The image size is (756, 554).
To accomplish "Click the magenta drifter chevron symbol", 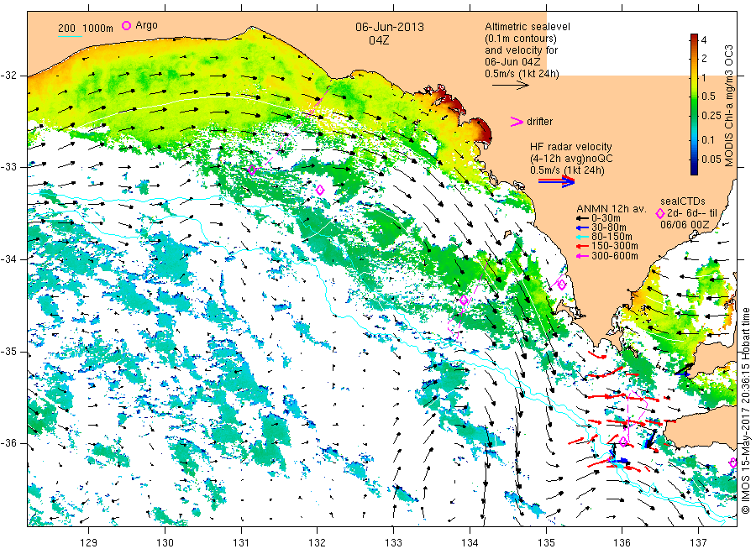I will pyautogui.click(x=517, y=122).
